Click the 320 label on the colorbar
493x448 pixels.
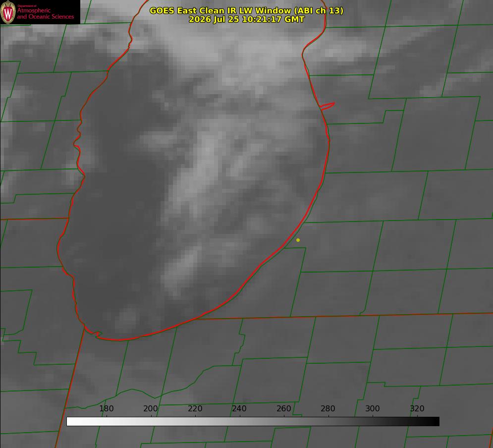pos(417,408)
